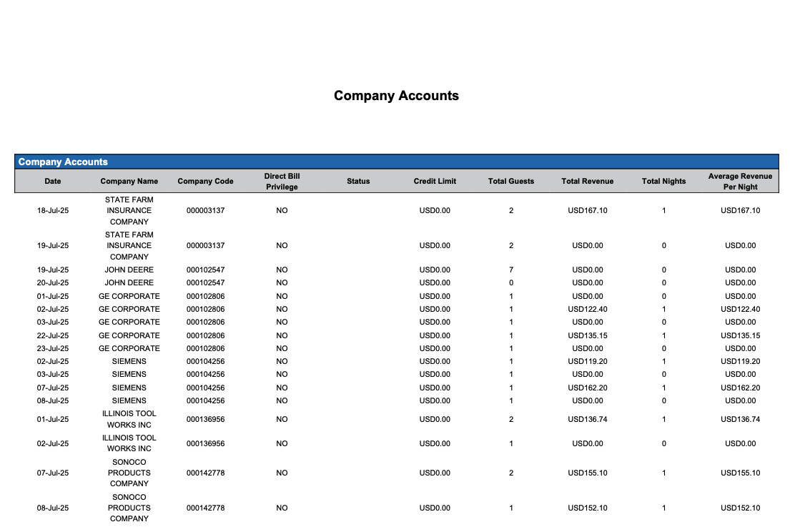Click the Company Name column header
The height and width of the screenshot is (532, 790).
(x=129, y=182)
